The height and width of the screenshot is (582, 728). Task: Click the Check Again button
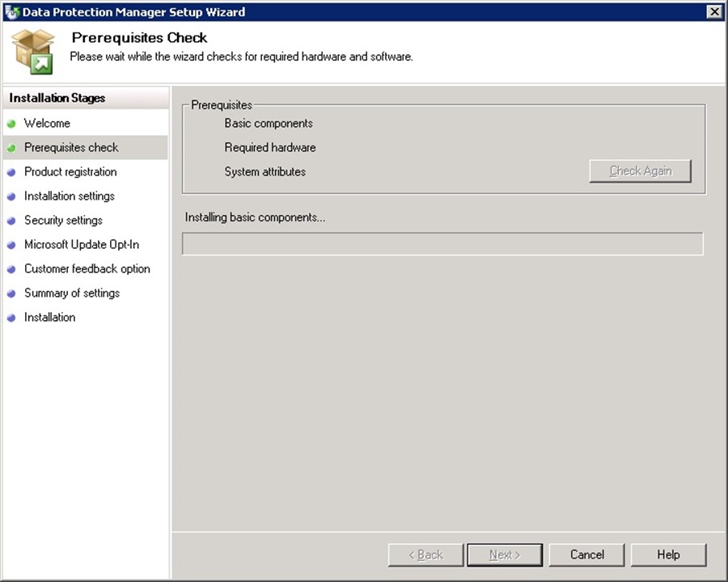tap(640, 171)
